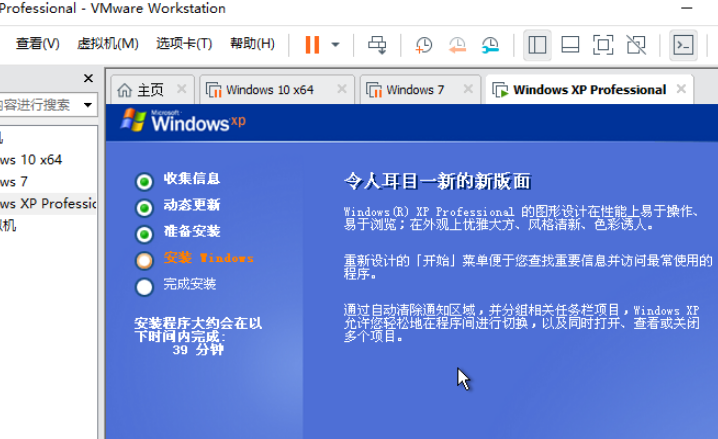The height and width of the screenshot is (439, 718).
Task: Switch to the Windows 7 tab
Action: pos(414,90)
